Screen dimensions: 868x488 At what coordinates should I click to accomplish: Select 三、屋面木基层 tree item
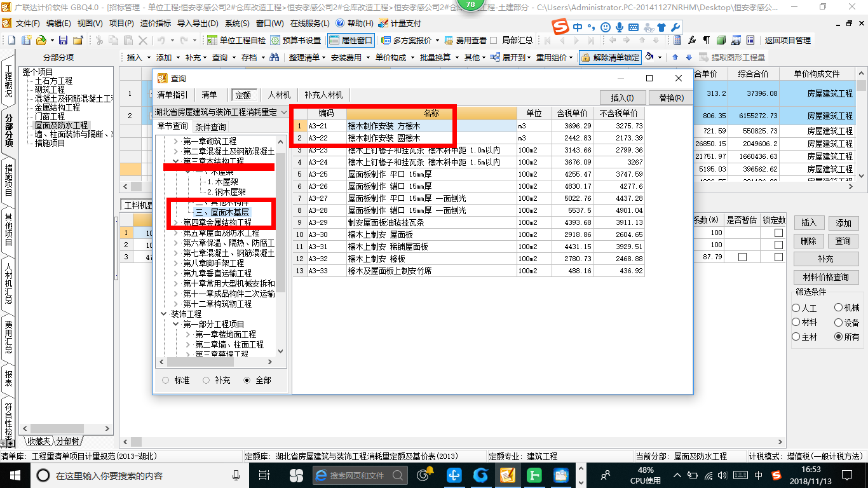click(x=222, y=212)
